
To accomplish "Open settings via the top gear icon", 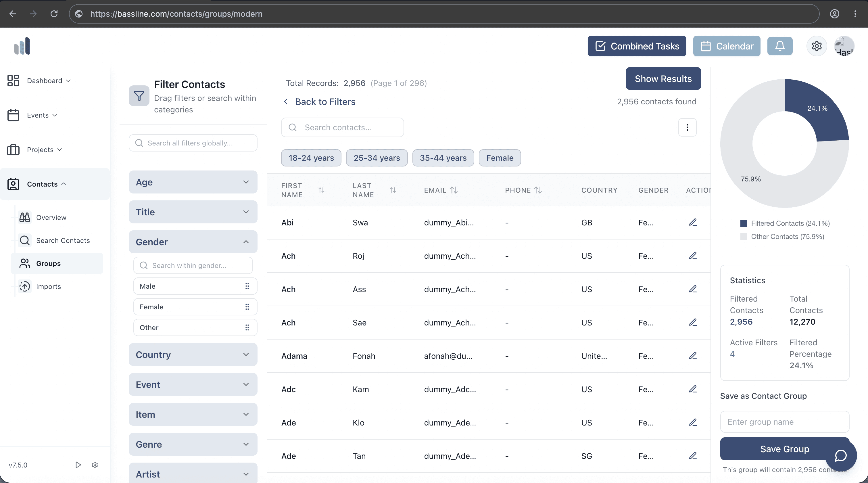I will pyautogui.click(x=817, y=46).
